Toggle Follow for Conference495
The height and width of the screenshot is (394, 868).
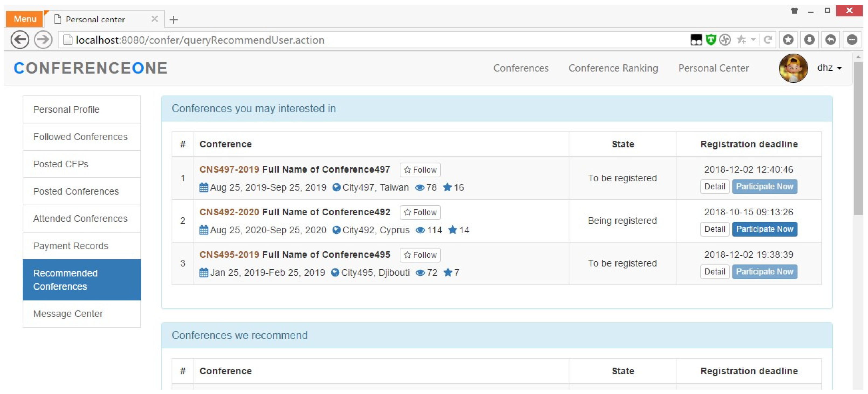[x=420, y=255]
